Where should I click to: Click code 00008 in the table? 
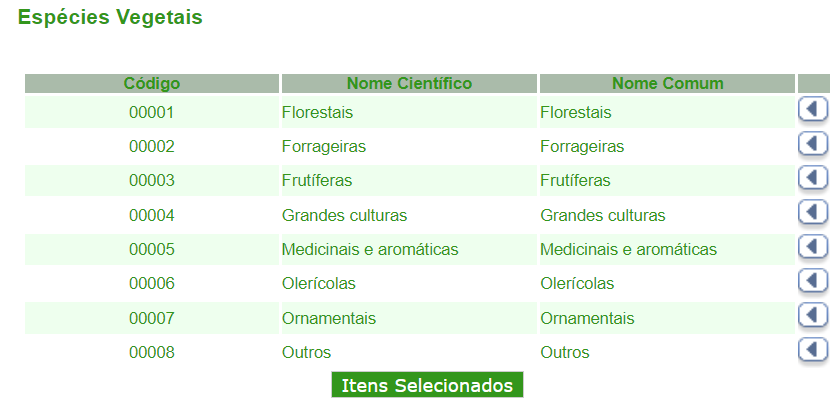click(x=152, y=352)
